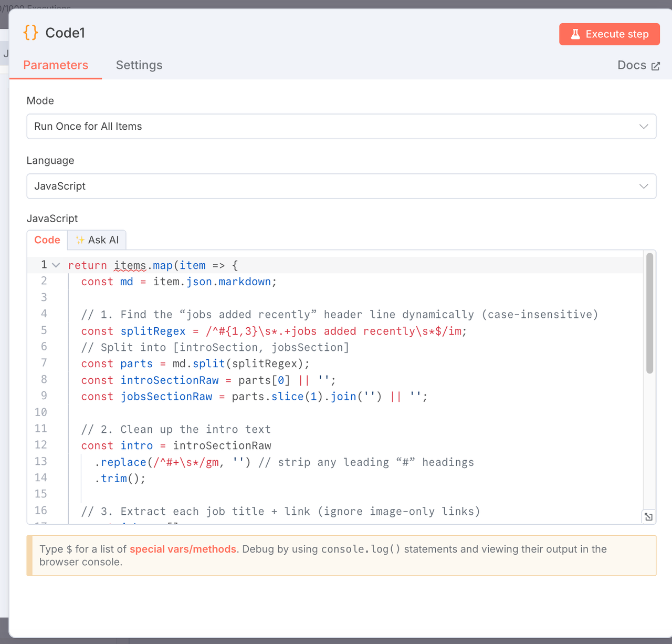The height and width of the screenshot is (644, 672).
Task: Click the Docs external-link arrow icon
Action: pyautogui.click(x=656, y=66)
